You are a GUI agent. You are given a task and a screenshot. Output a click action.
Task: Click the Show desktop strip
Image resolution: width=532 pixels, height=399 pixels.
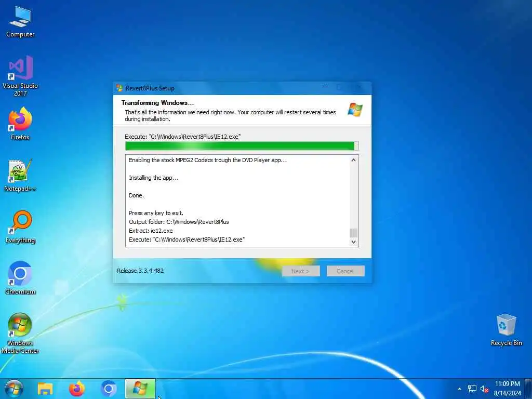[528, 389]
